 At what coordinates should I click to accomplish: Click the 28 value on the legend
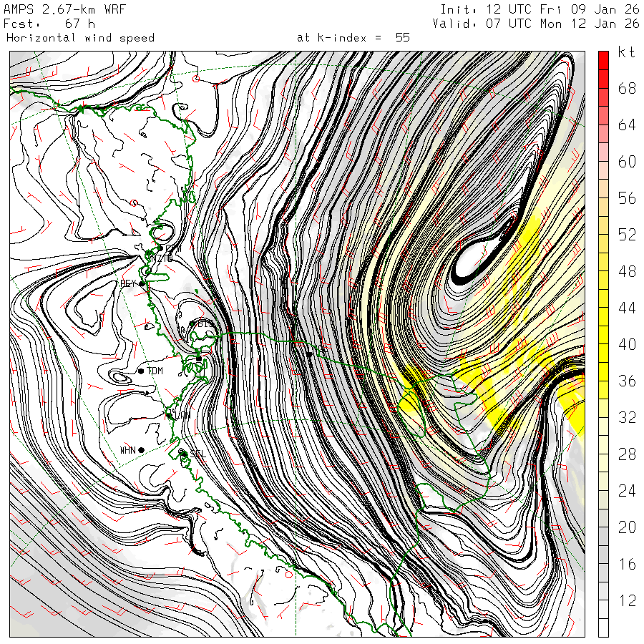[627, 454]
